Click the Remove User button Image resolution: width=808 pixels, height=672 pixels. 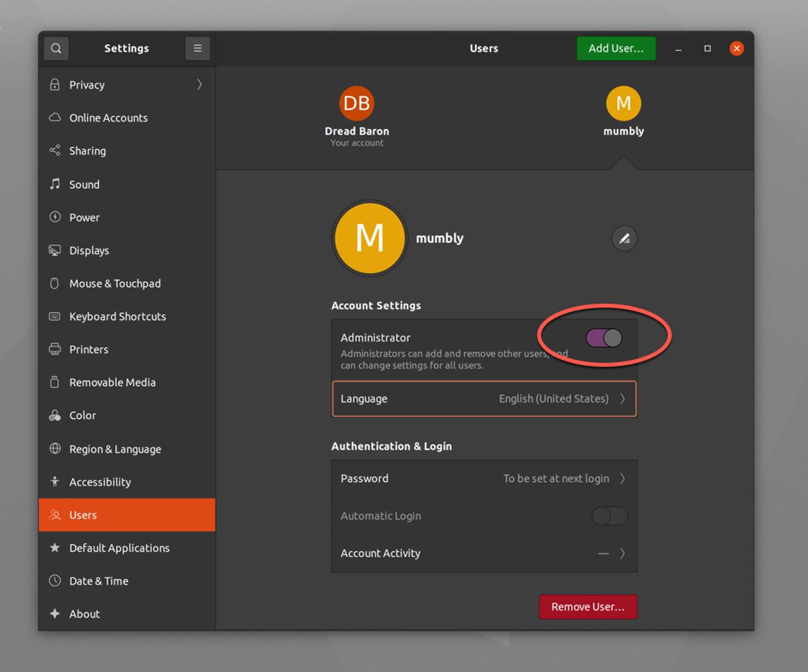click(588, 606)
